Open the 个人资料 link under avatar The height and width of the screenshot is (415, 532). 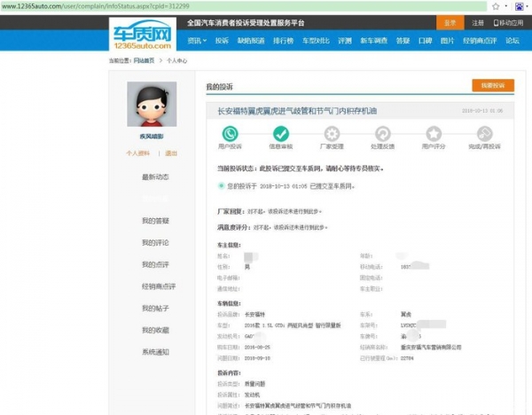(x=137, y=153)
